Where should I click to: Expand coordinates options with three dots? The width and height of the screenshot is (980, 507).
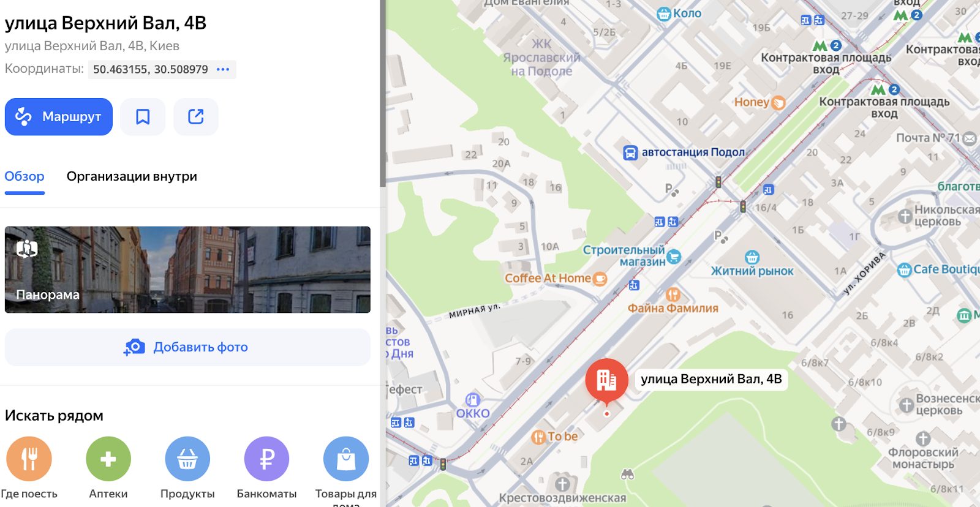(223, 69)
